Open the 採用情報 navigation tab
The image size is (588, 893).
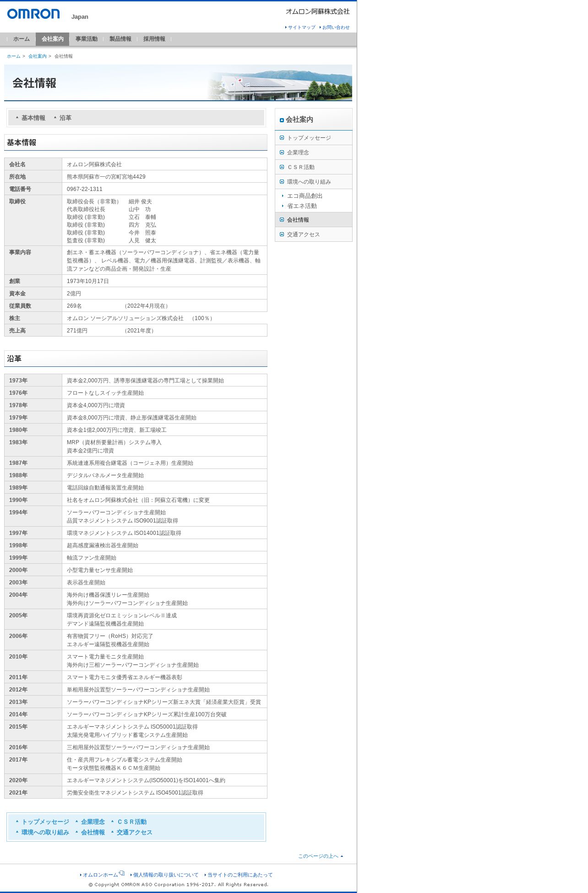point(154,39)
